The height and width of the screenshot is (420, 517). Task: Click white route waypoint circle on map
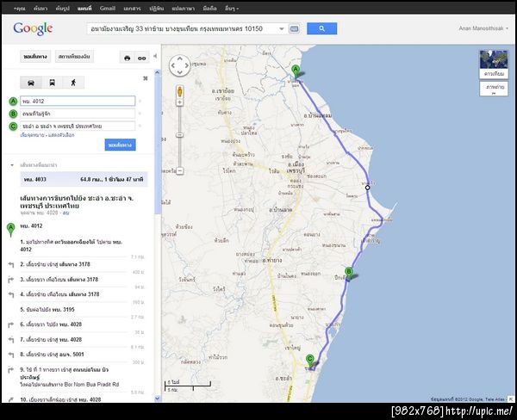(367, 188)
